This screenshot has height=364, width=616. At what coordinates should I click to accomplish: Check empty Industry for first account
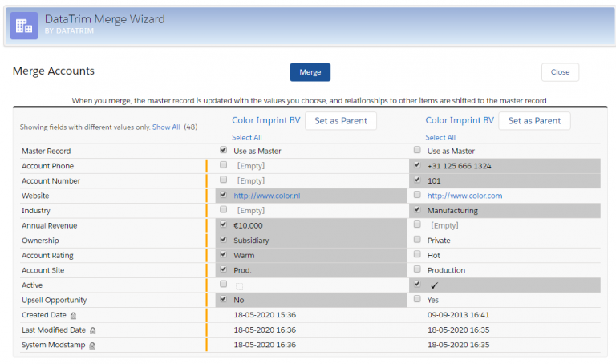tap(224, 209)
